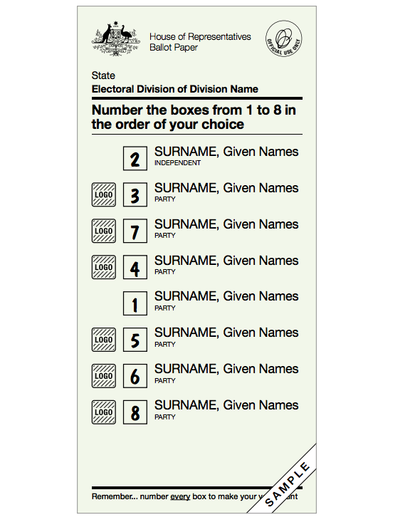Select the ballot box numbered 8
The height and width of the screenshot is (522, 420).
[x=135, y=412]
